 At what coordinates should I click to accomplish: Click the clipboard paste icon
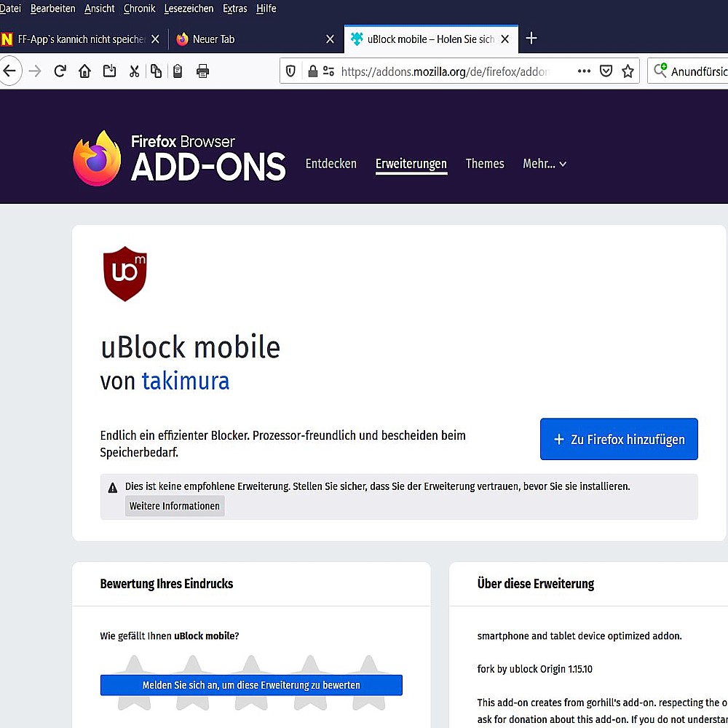pos(178,71)
